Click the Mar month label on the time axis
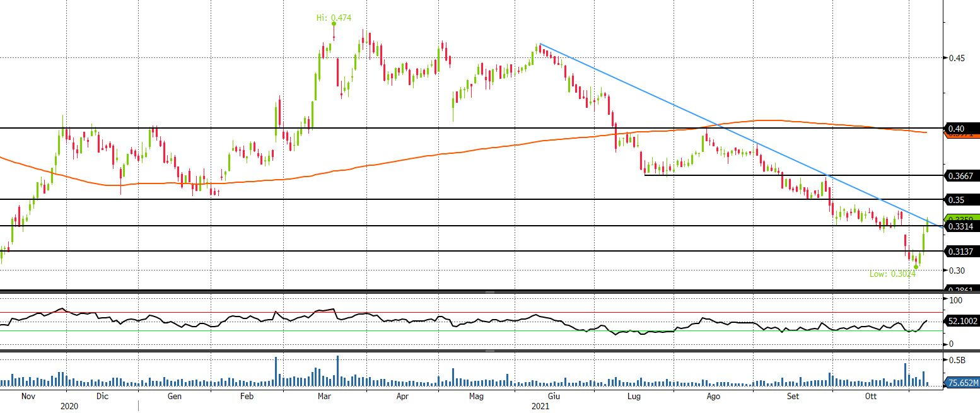The width and height of the screenshot is (980, 413). click(324, 397)
